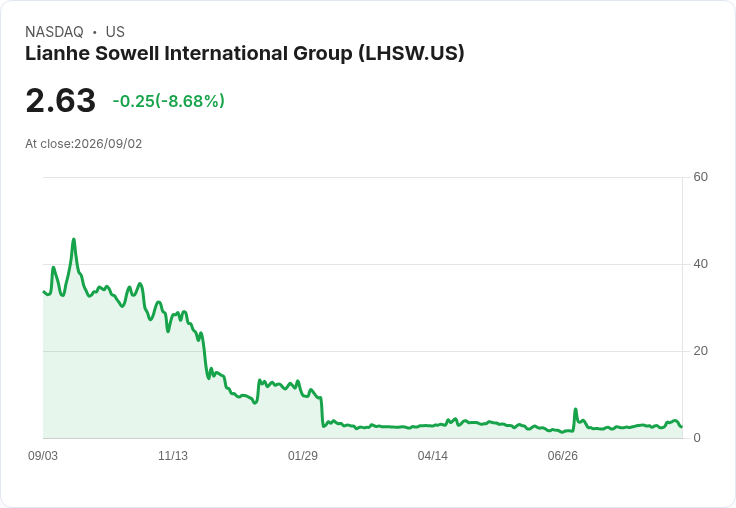Click the chart's highest peak near 45

(74, 239)
